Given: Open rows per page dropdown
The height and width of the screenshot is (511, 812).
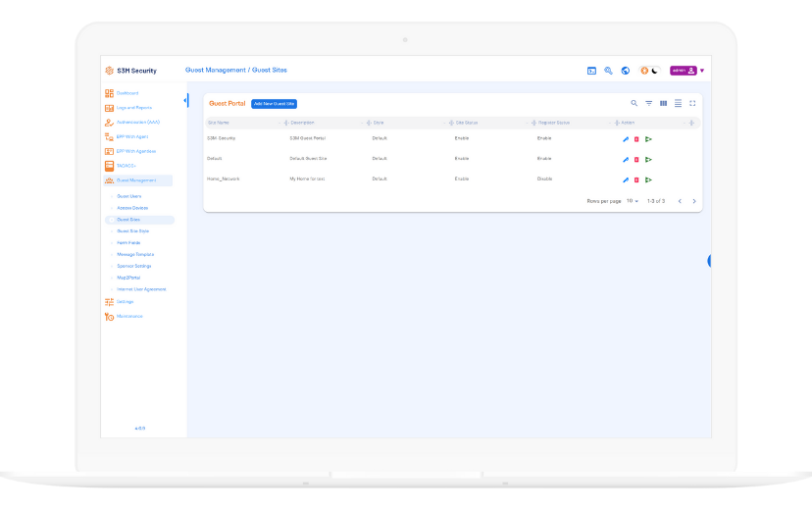Looking at the screenshot, I should (x=633, y=201).
